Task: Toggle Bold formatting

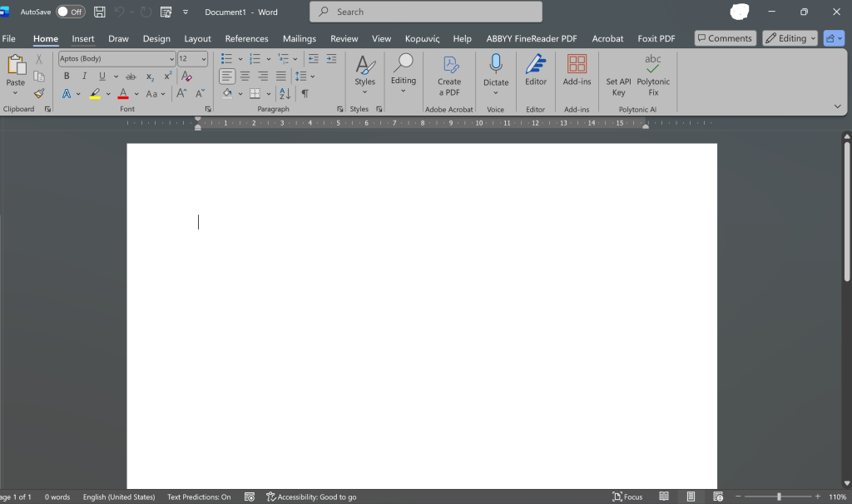Action: click(67, 77)
